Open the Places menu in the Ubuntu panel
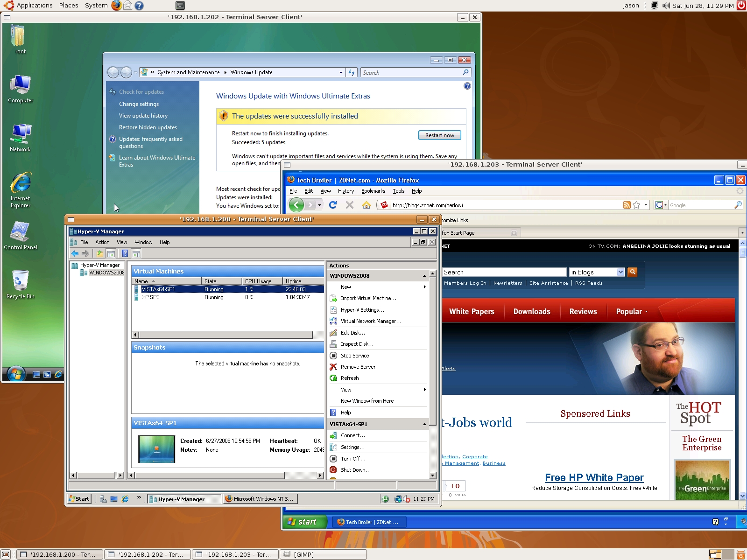This screenshot has width=747, height=560. pyautogui.click(x=69, y=6)
